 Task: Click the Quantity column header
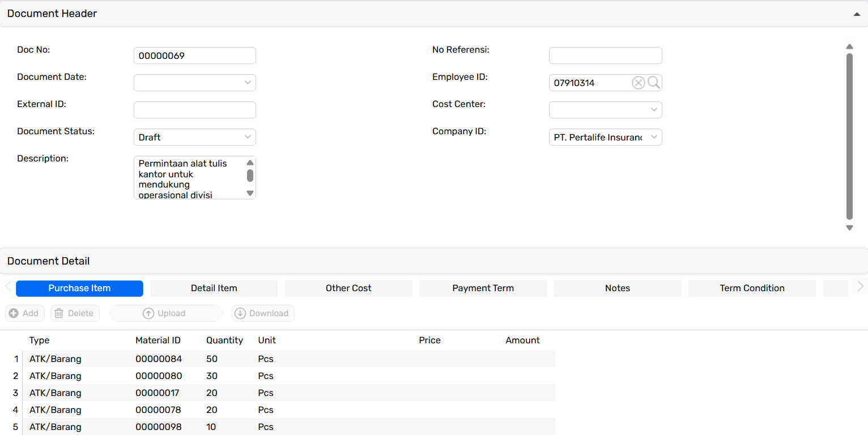click(224, 340)
